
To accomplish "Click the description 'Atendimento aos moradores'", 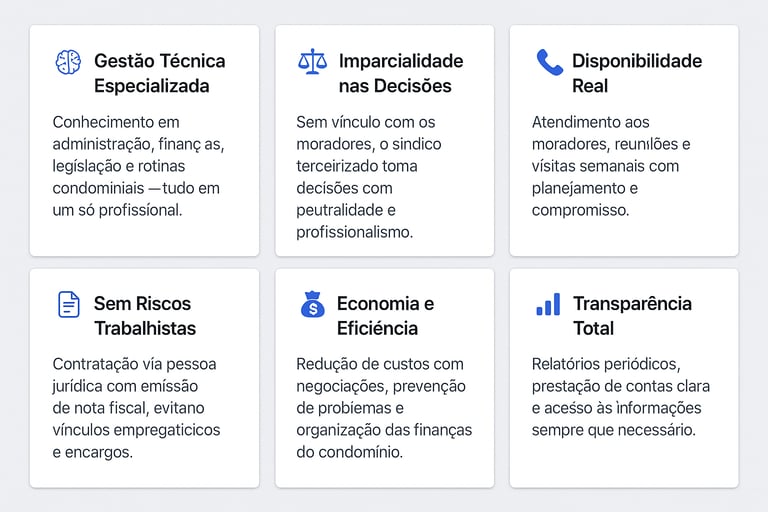I will [611, 166].
